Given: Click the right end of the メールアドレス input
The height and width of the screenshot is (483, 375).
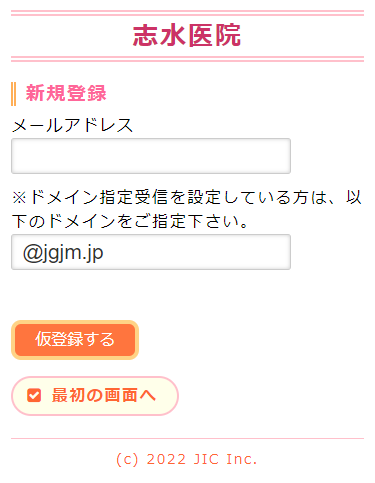Looking at the screenshot, I should (x=283, y=156).
